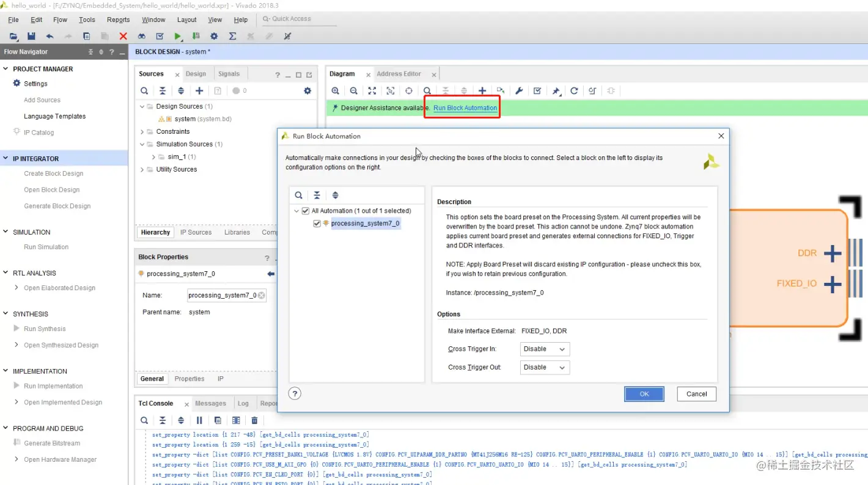868x485 pixels.
Task: Click the red X delete icon
Action: click(123, 36)
